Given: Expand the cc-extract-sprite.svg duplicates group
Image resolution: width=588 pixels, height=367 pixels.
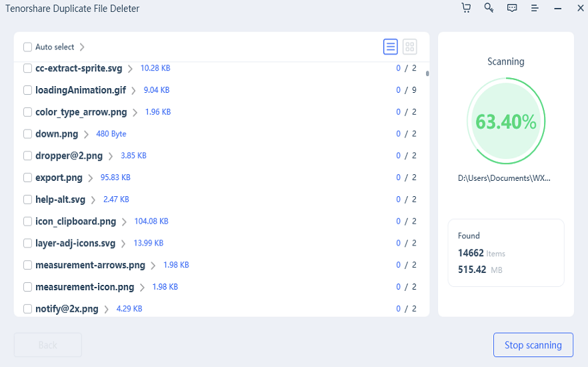Looking at the screenshot, I should tap(130, 69).
